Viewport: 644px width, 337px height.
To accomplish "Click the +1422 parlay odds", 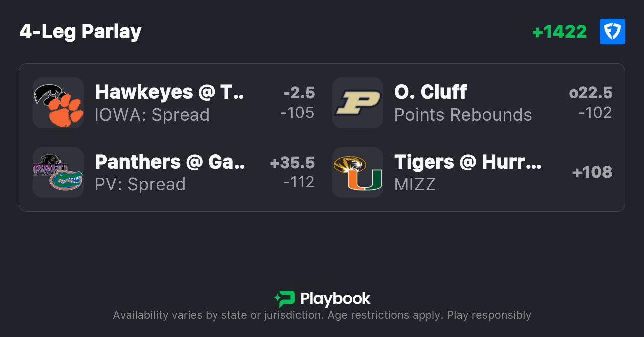I will 559,32.
